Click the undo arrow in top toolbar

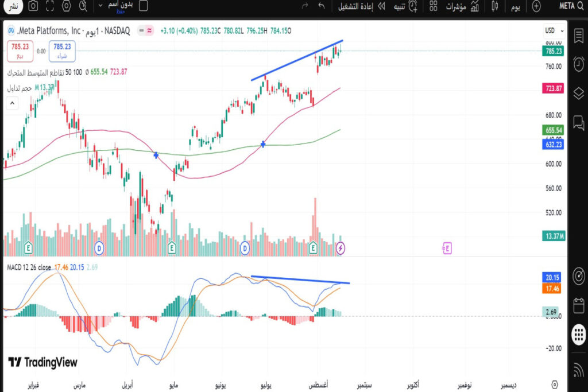(x=321, y=6)
